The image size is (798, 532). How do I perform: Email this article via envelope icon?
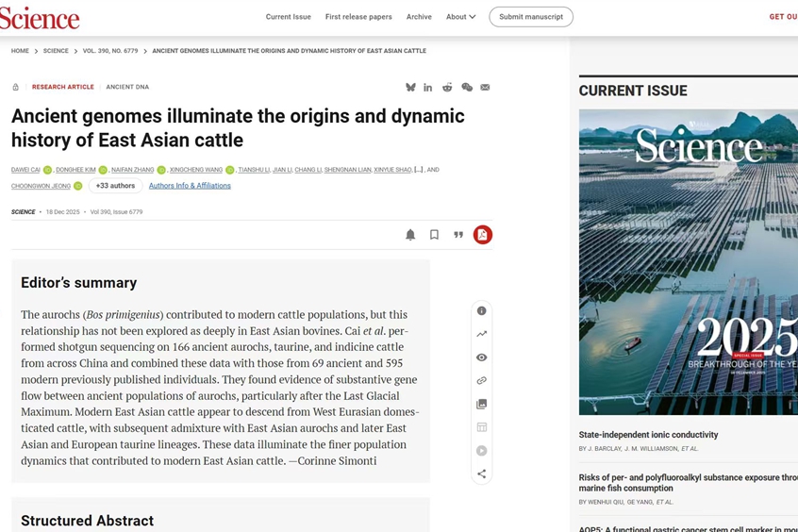click(485, 87)
